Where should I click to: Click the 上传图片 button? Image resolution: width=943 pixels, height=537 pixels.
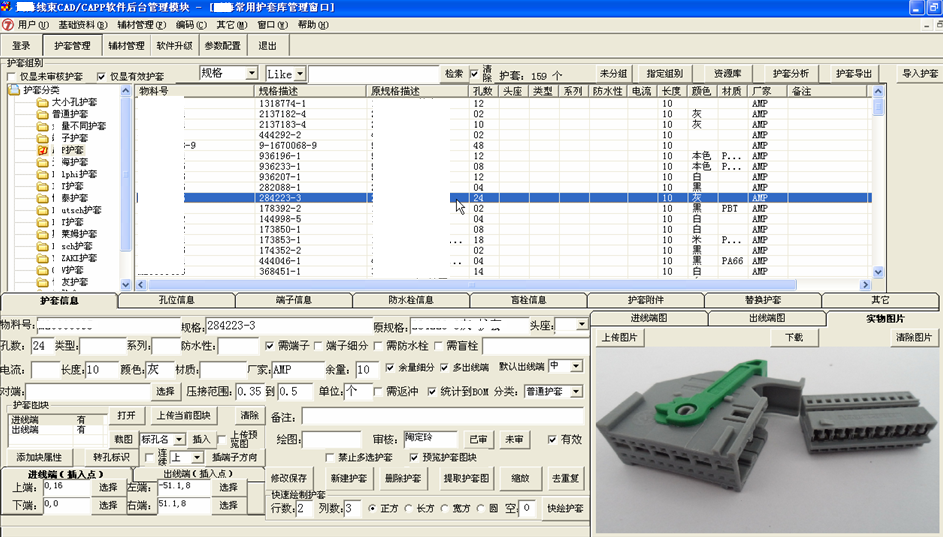coord(619,337)
